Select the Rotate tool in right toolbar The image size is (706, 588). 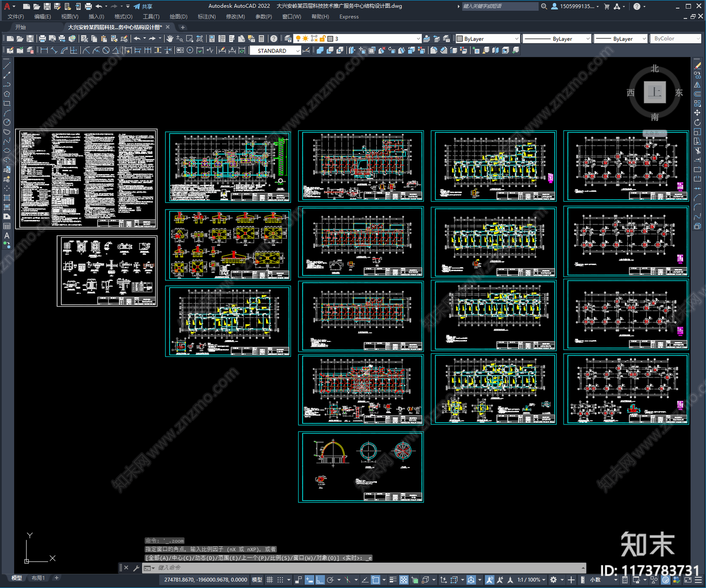[697, 122]
